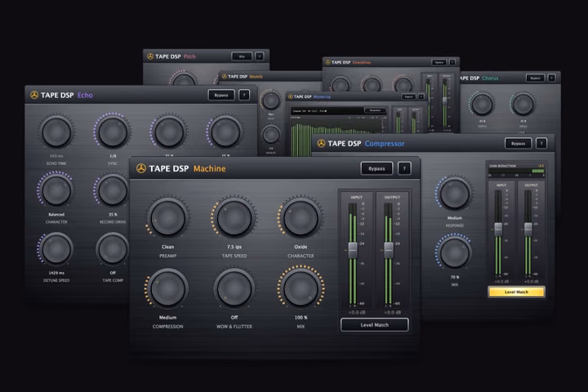
Task: Click the Metering window's tape reel logo
Action: click(290, 97)
